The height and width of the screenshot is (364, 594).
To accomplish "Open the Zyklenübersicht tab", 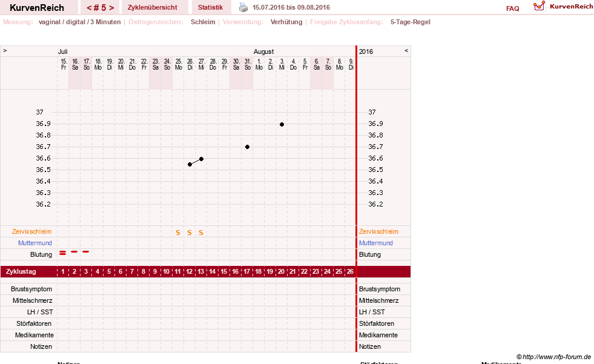I will [153, 8].
